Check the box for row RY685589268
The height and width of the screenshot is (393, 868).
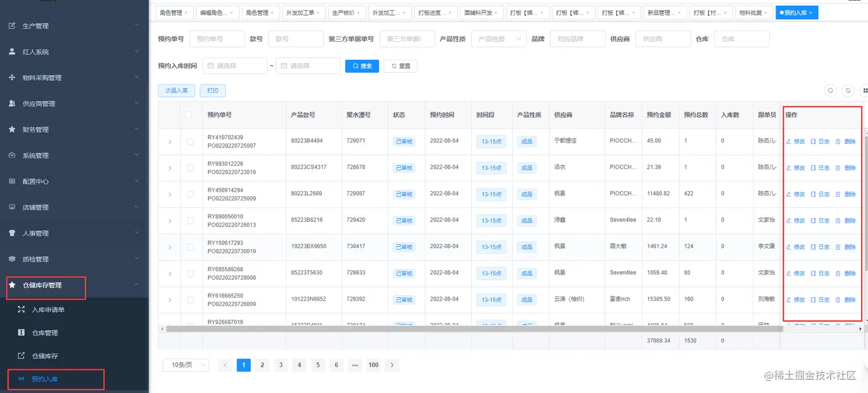[x=191, y=274]
